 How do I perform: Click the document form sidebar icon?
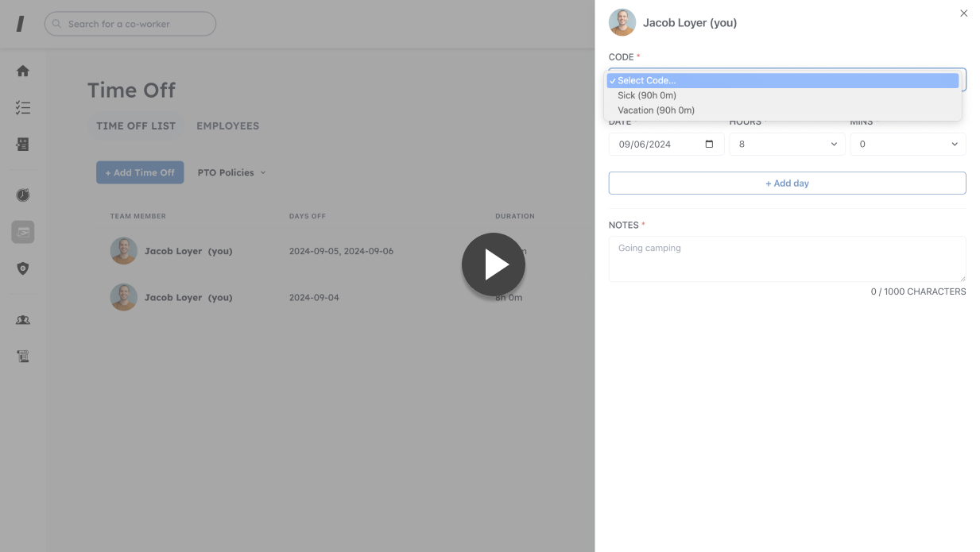click(23, 144)
